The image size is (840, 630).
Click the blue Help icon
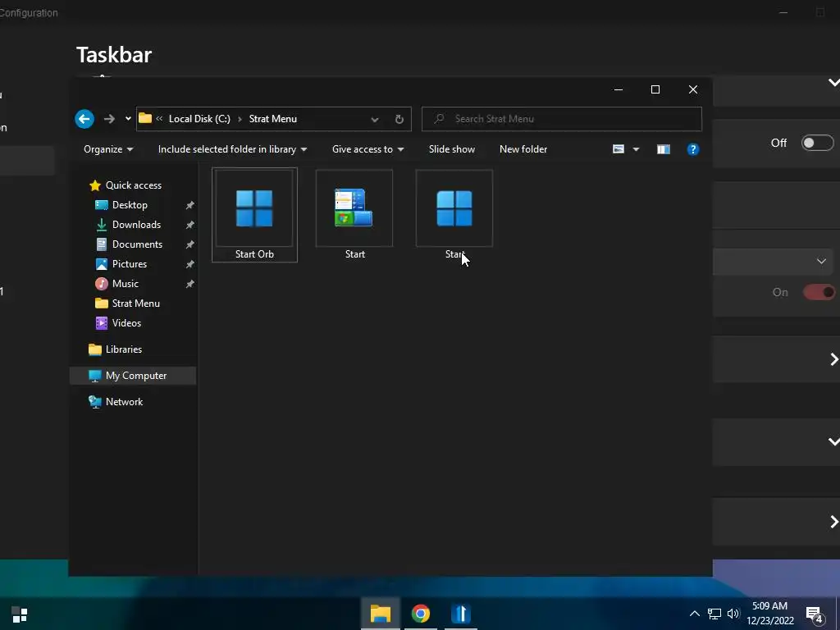pos(692,149)
